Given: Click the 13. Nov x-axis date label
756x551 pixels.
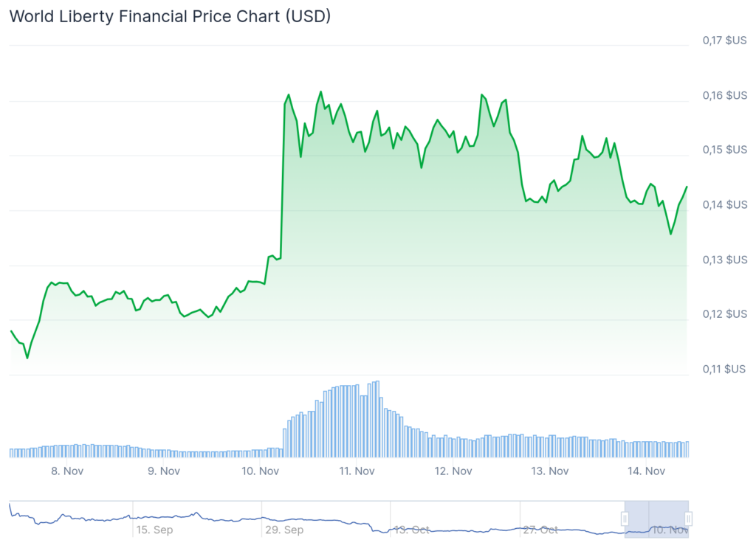Looking at the screenshot, I should click(550, 471).
